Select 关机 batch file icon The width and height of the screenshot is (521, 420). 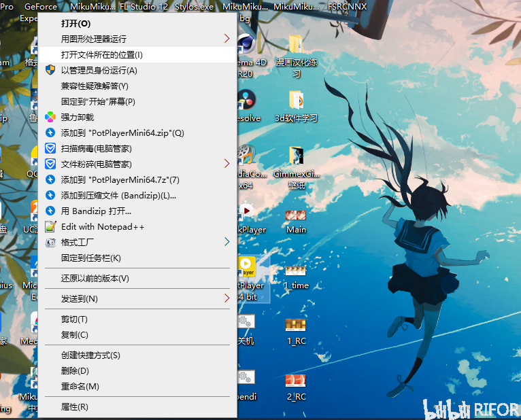tap(246, 321)
